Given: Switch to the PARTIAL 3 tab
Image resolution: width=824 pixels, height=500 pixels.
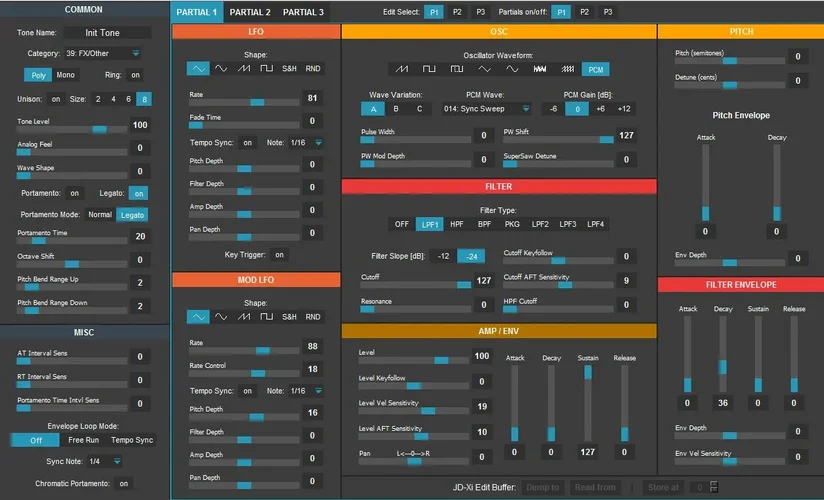Looking at the screenshot, I should click(303, 13).
